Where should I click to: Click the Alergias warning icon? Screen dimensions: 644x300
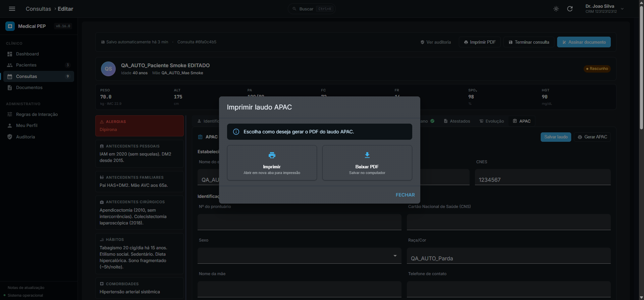click(x=102, y=122)
